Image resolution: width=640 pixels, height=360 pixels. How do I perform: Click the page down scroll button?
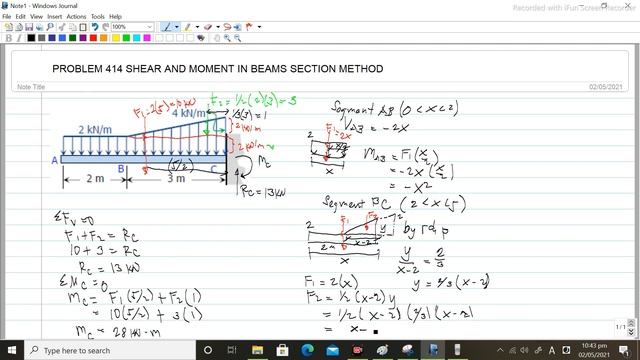point(631,332)
